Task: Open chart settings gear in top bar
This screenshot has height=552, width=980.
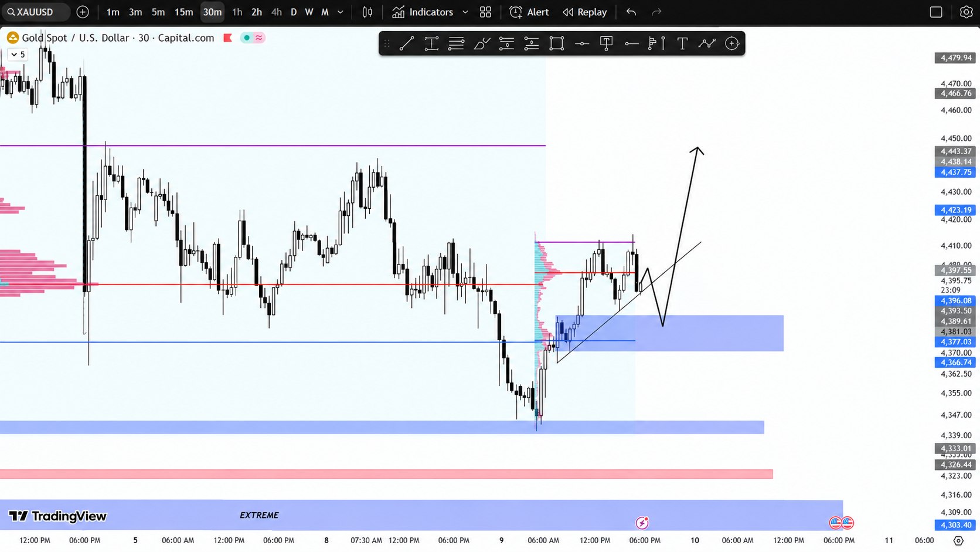Action: pos(966,12)
